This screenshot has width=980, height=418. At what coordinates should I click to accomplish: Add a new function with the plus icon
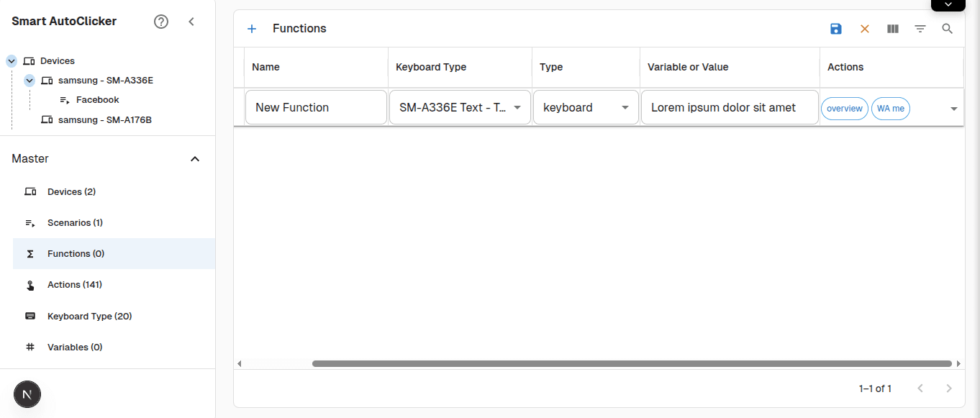point(252,28)
